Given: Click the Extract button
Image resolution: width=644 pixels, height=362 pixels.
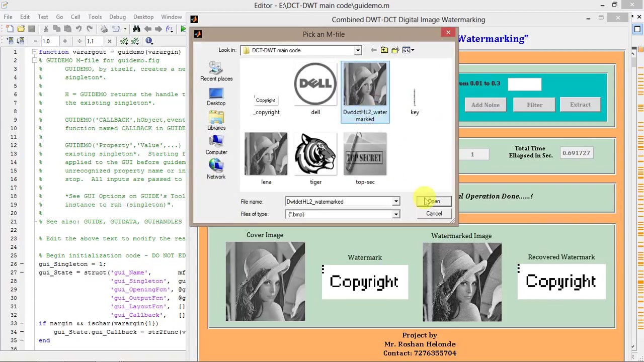Looking at the screenshot, I should [x=580, y=105].
